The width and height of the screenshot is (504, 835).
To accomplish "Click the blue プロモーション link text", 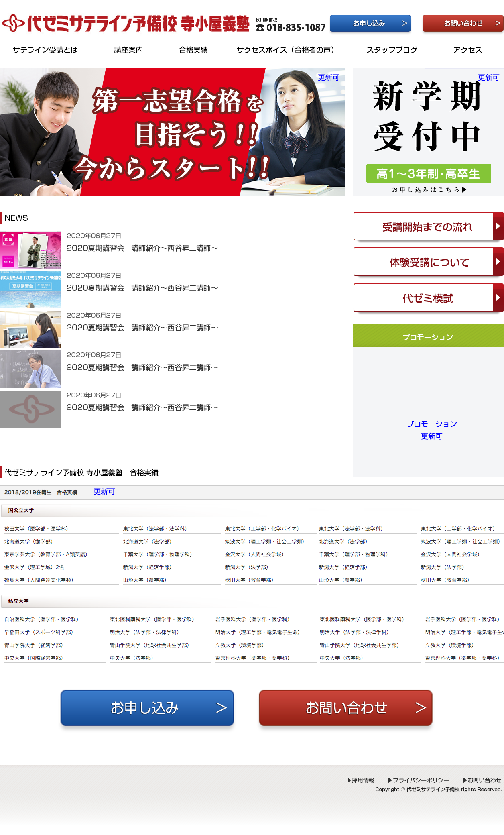I will (x=432, y=424).
